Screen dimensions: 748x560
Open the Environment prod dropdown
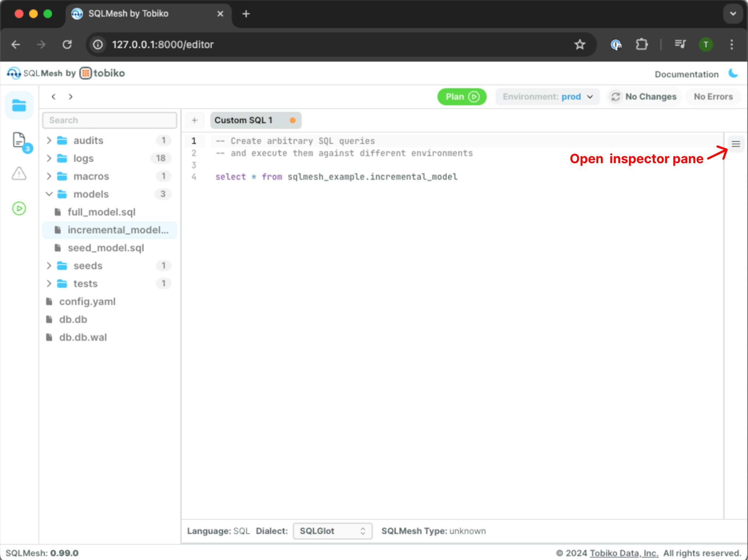click(x=547, y=97)
